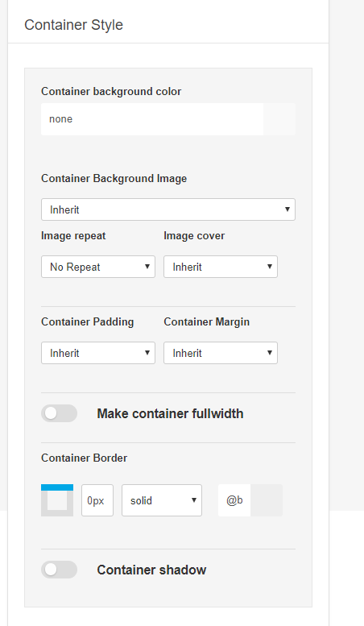
Task: Enable the Container shadow switch
Action: 59,570
